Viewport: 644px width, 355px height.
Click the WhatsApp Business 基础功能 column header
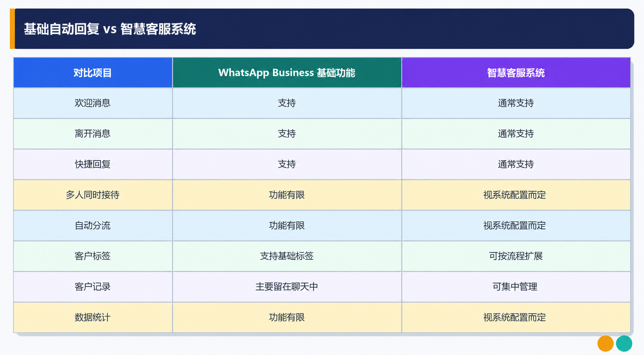pos(287,72)
